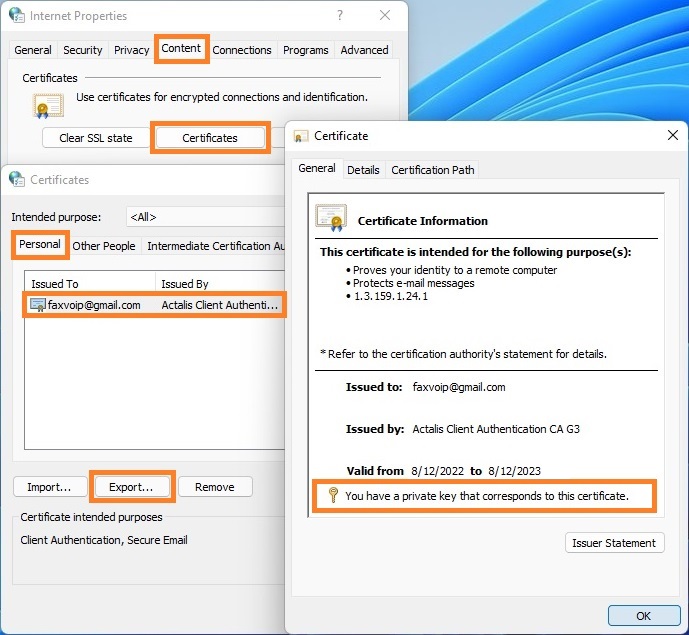
Task: Click 'Proves your identity to a remote computer'
Action: point(455,270)
